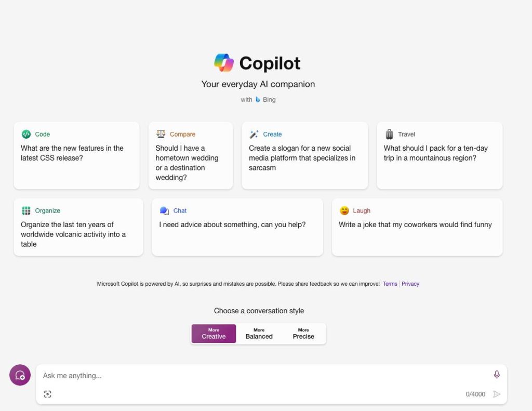The height and width of the screenshot is (411, 532).
Task: View the Privacy statement
Action: pyautogui.click(x=410, y=284)
